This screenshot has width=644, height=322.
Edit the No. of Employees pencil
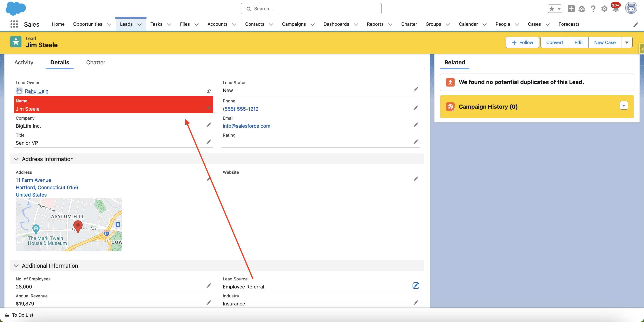coord(209,286)
